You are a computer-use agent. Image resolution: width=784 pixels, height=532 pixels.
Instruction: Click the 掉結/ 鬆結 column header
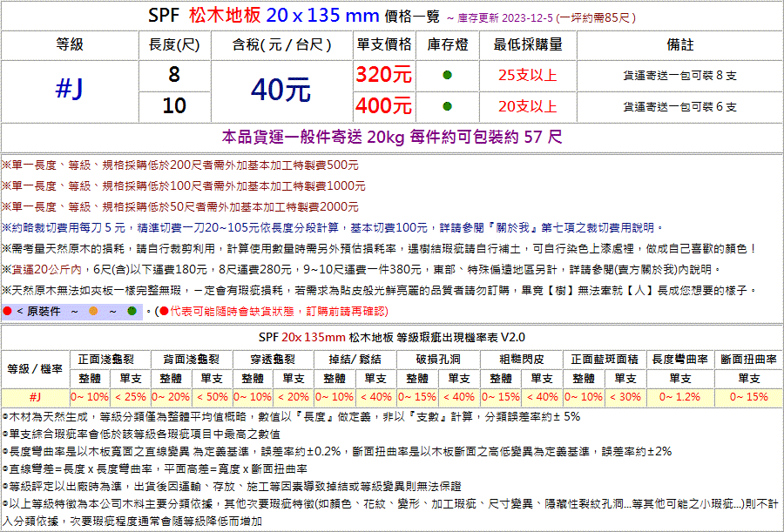point(355,359)
